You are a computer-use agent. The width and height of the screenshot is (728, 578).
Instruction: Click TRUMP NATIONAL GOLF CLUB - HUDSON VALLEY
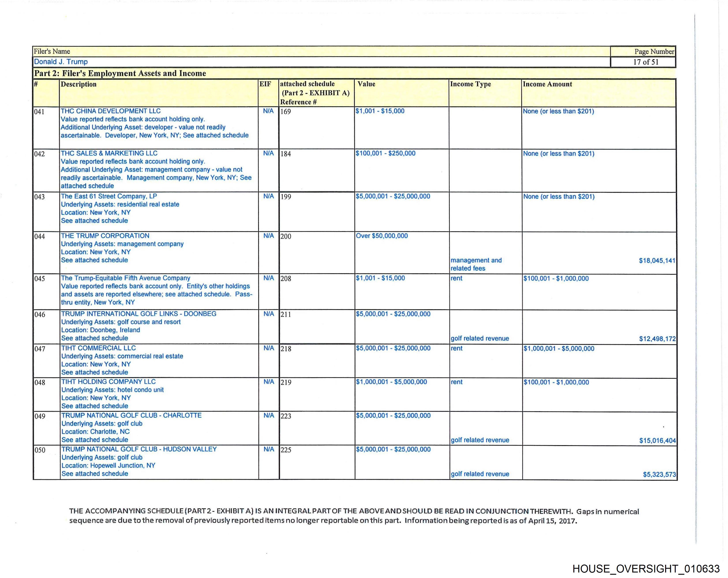tap(139, 449)
